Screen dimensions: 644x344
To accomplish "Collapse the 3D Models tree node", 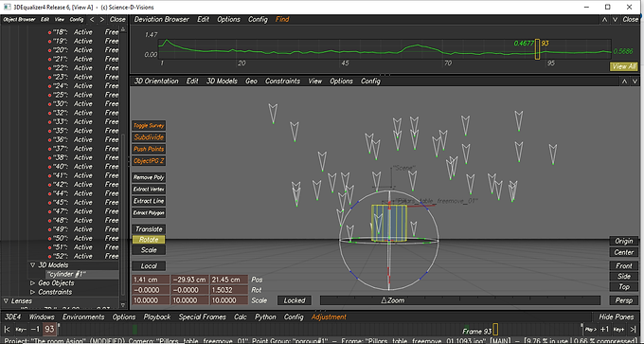I will [x=33, y=265].
